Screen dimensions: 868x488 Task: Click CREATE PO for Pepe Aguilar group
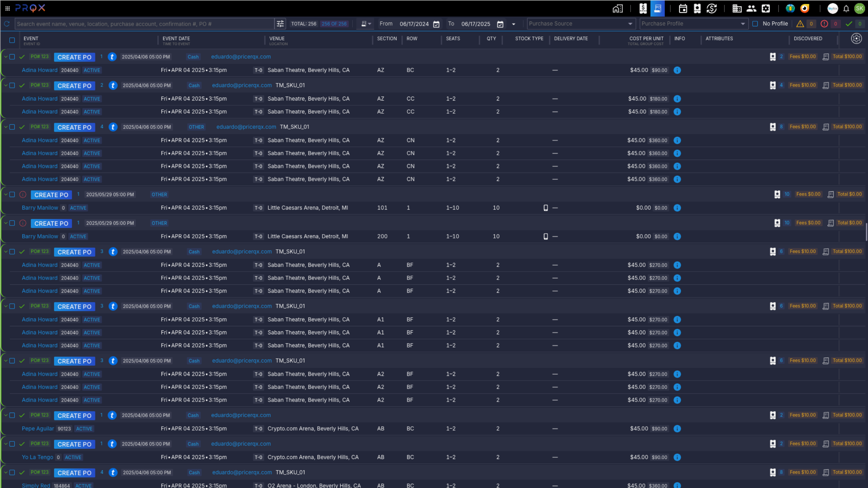coord(74,416)
